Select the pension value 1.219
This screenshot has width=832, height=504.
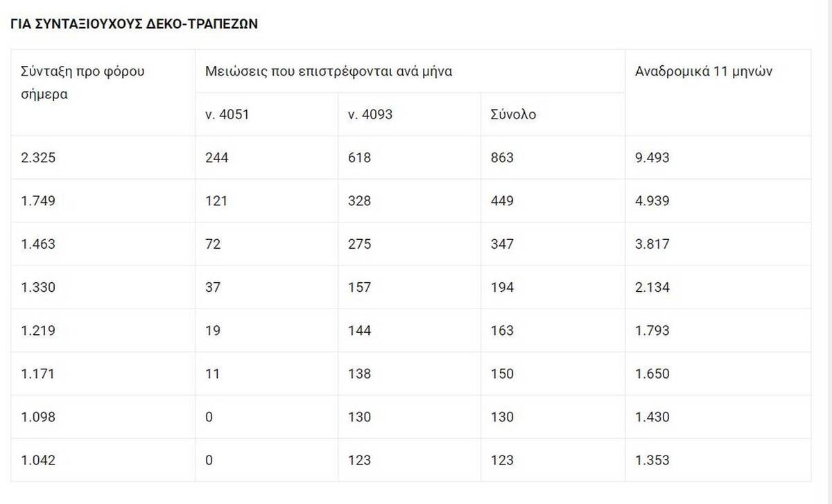(x=38, y=331)
